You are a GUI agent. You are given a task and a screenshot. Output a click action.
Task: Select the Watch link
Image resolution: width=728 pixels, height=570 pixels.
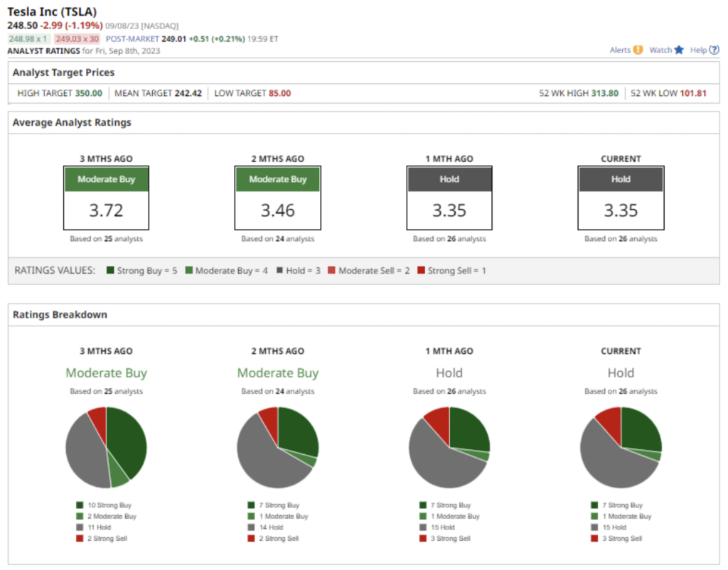[660, 50]
